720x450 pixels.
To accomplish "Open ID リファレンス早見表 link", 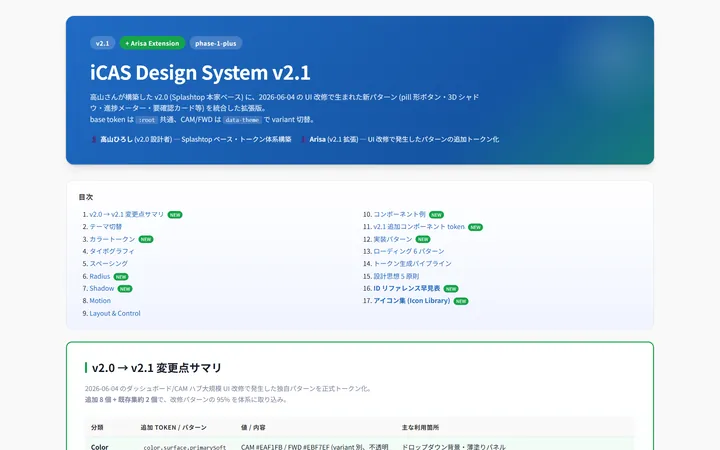I will pos(407,288).
